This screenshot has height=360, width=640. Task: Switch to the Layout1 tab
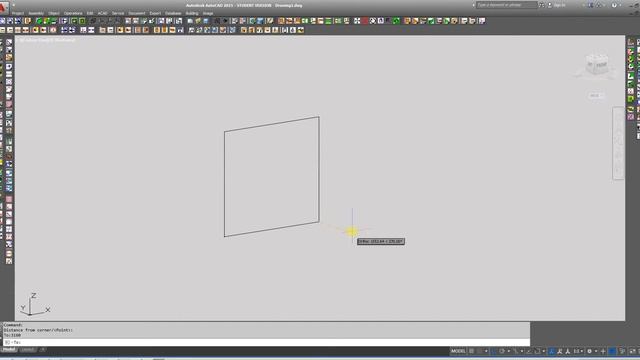[27, 350]
